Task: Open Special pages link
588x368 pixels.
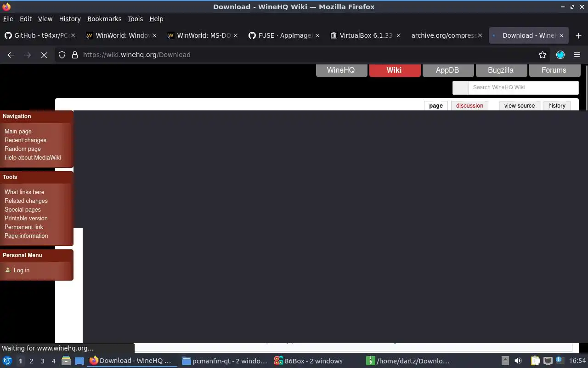Action: coord(23,210)
